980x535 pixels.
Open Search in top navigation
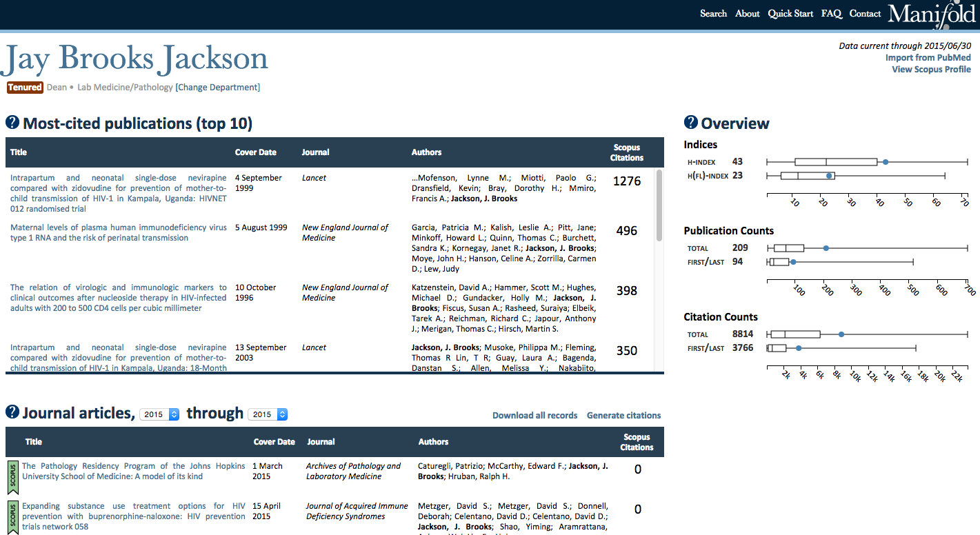pos(713,13)
